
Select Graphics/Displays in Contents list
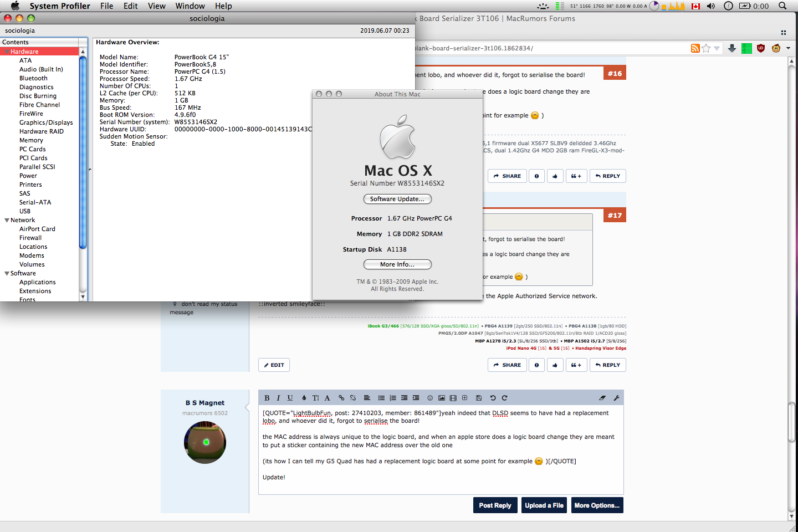[46, 122]
